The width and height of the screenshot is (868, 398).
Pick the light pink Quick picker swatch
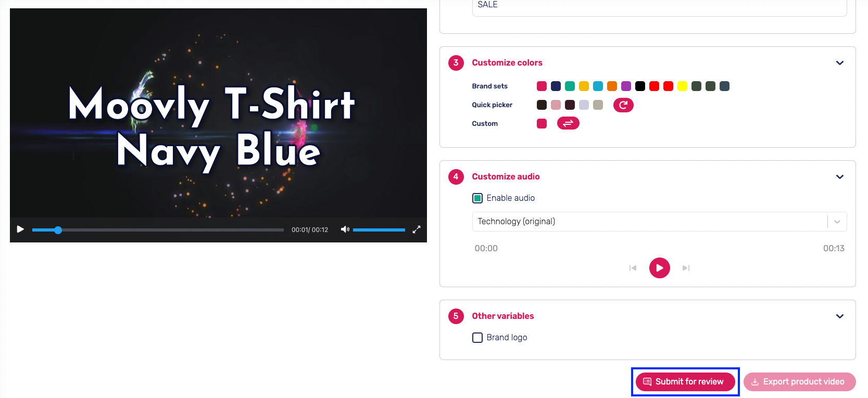[556, 105]
